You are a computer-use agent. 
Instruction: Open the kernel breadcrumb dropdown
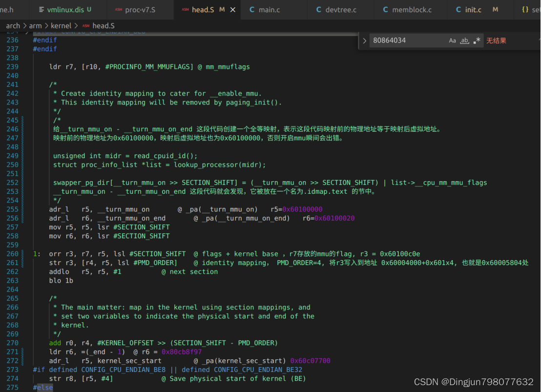pos(61,26)
